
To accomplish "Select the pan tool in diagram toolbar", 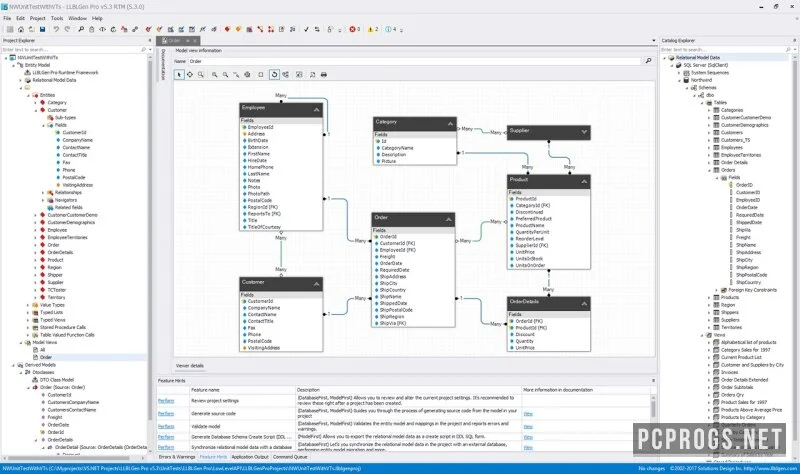I will pyautogui.click(x=190, y=74).
